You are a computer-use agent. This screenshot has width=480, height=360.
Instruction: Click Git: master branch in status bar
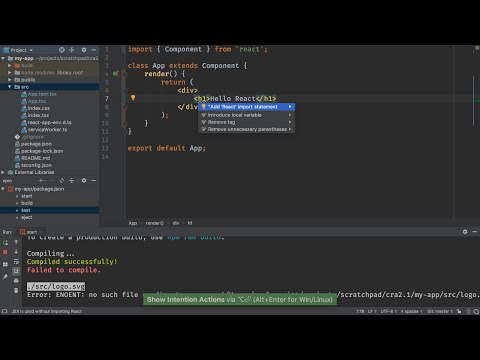pos(440,311)
